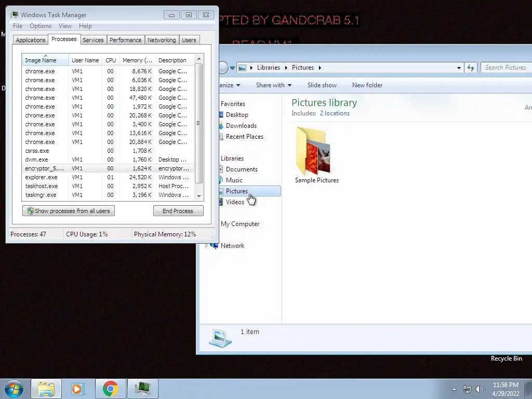
Task: Click the 2 locations link
Action: (335, 113)
